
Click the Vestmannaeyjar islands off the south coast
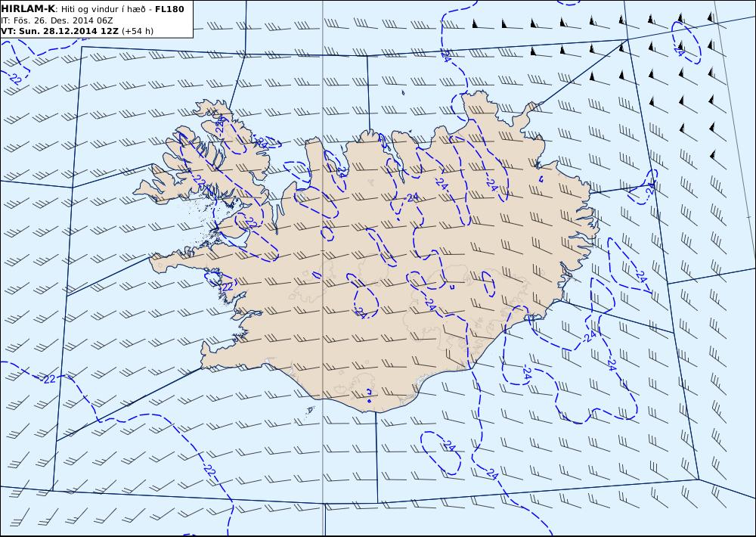click(311, 410)
